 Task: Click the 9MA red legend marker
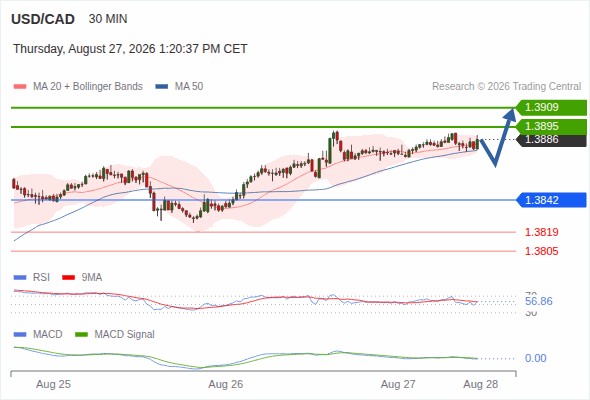pos(68,278)
